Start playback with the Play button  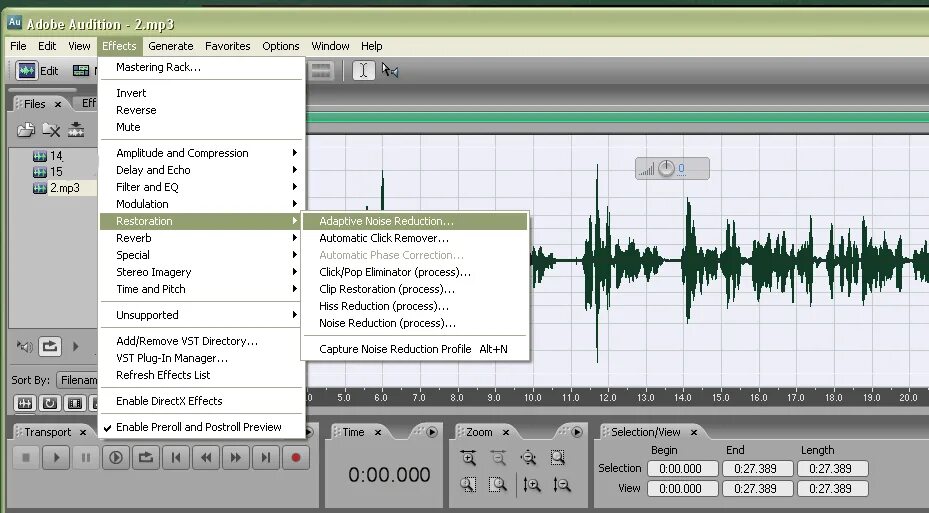[56, 457]
